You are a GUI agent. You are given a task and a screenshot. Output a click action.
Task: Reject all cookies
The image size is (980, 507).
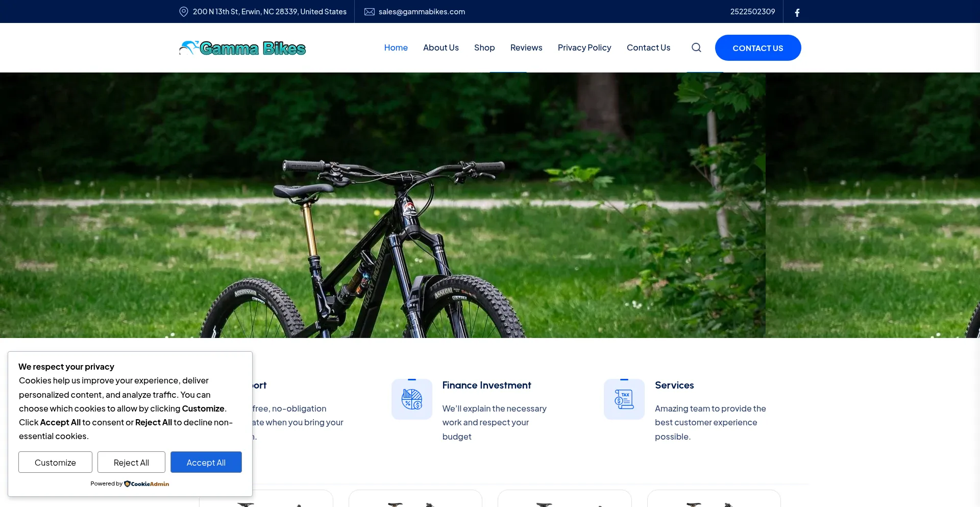pos(131,462)
